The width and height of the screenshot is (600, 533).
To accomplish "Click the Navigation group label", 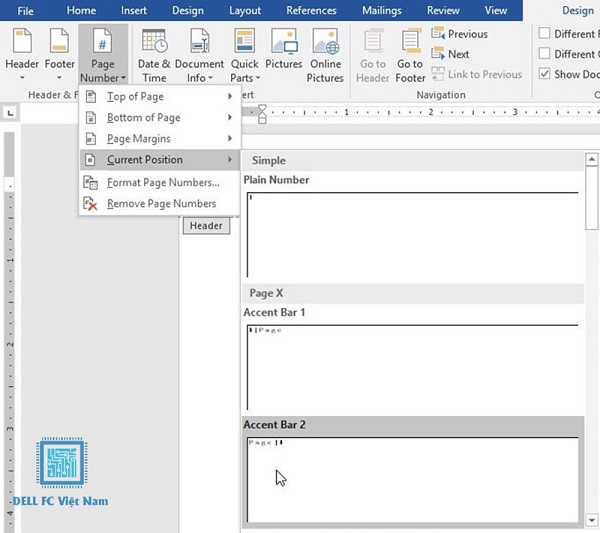I will [441, 95].
